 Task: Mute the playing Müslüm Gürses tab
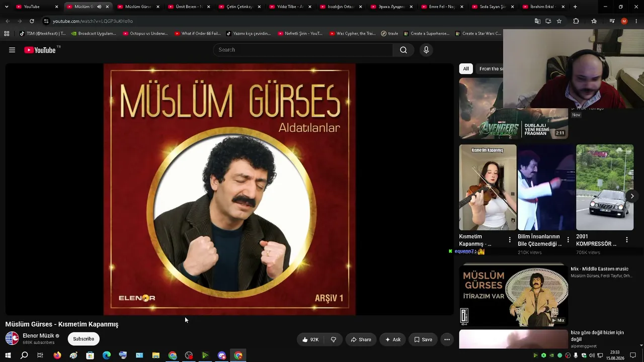(99, 7)
